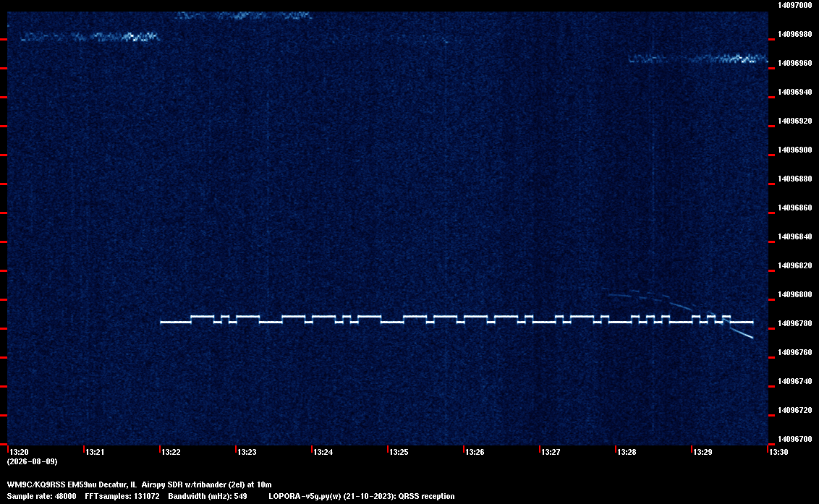Click the WM9C/KQ9RSS EM59nu Decatur station caption
Screen dimensions: 819x504
[72, 484]
